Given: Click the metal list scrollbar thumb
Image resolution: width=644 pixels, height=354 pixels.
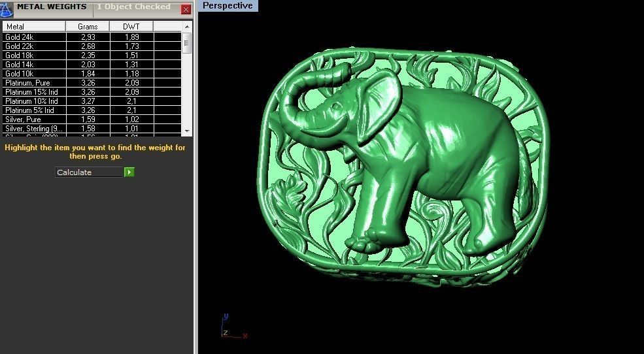Looking at the screenshot, I should [187, 42].
